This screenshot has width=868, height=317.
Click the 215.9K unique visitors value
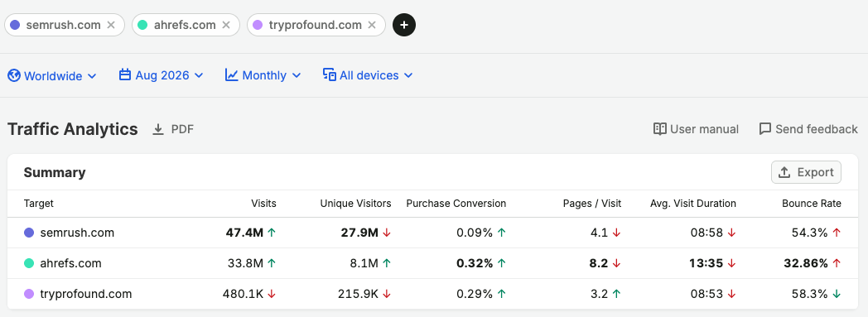358,294
